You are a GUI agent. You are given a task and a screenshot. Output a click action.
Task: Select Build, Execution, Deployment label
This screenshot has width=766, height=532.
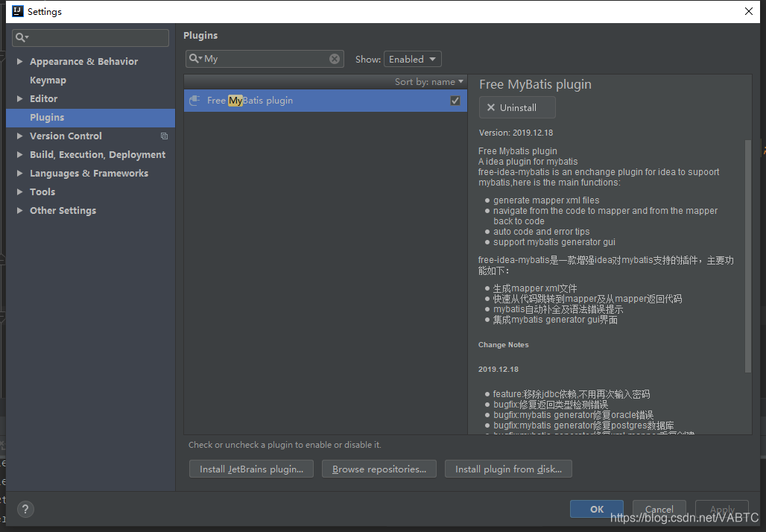[x=97, y=154]
